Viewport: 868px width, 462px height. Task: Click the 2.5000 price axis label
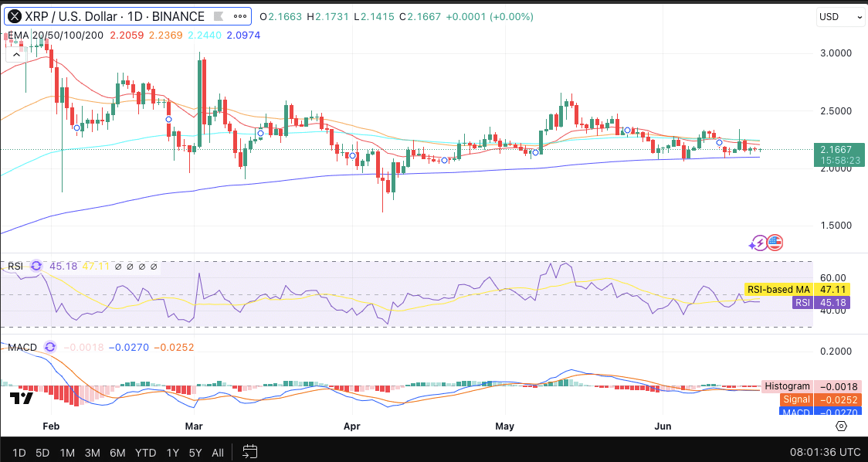(836, 110)
